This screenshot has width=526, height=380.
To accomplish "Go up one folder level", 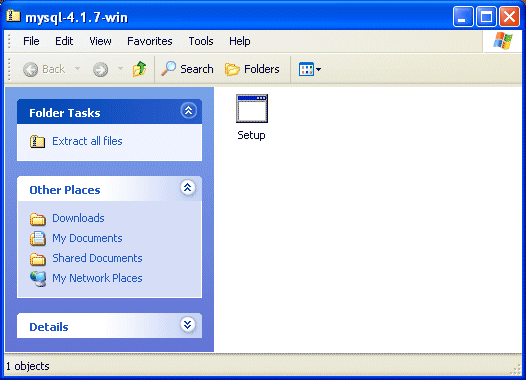I will pyautogui.click(x=140, y=69).
